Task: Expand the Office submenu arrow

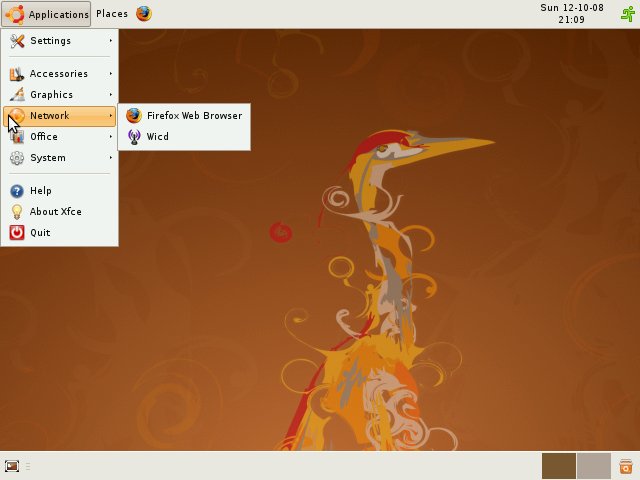Action: coord(111,137)
